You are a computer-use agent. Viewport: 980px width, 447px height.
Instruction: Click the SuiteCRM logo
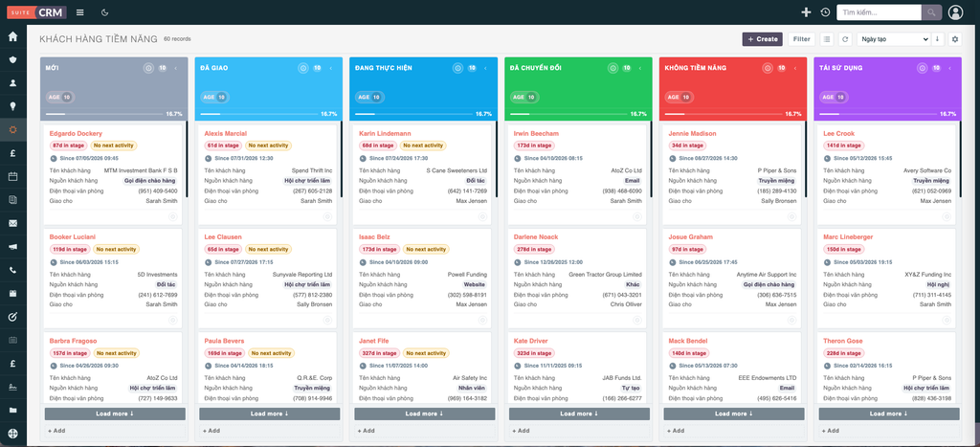pyautogui.click(x=36, y=11)
